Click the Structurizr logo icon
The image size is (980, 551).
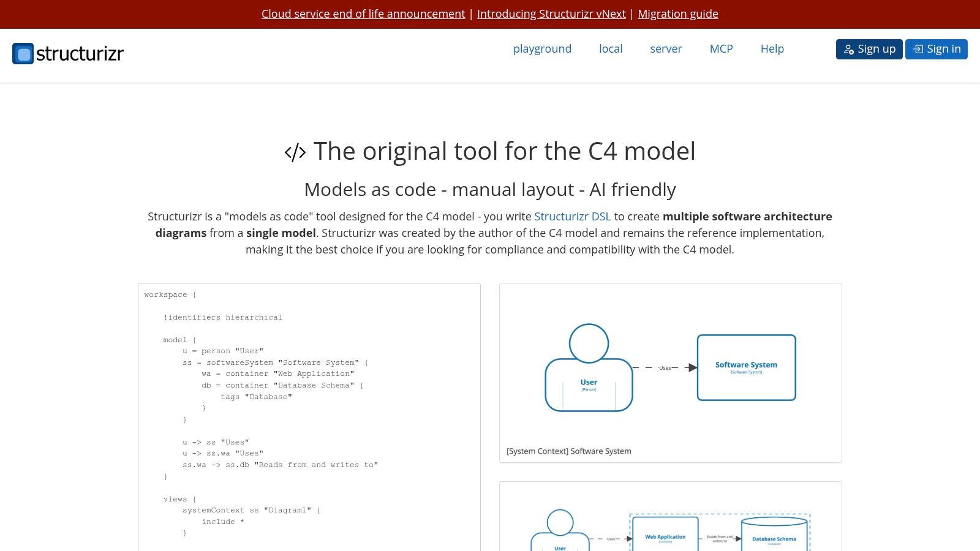click(23, 54)
